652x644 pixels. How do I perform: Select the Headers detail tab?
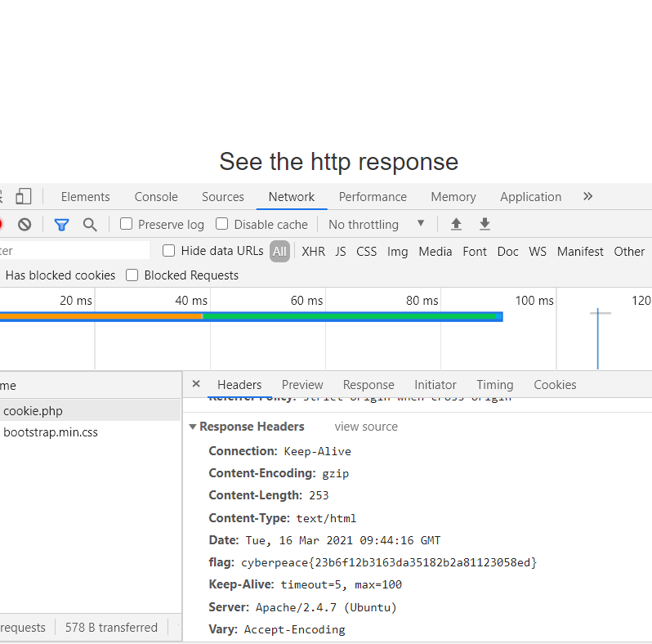click(x=239, y=385)
